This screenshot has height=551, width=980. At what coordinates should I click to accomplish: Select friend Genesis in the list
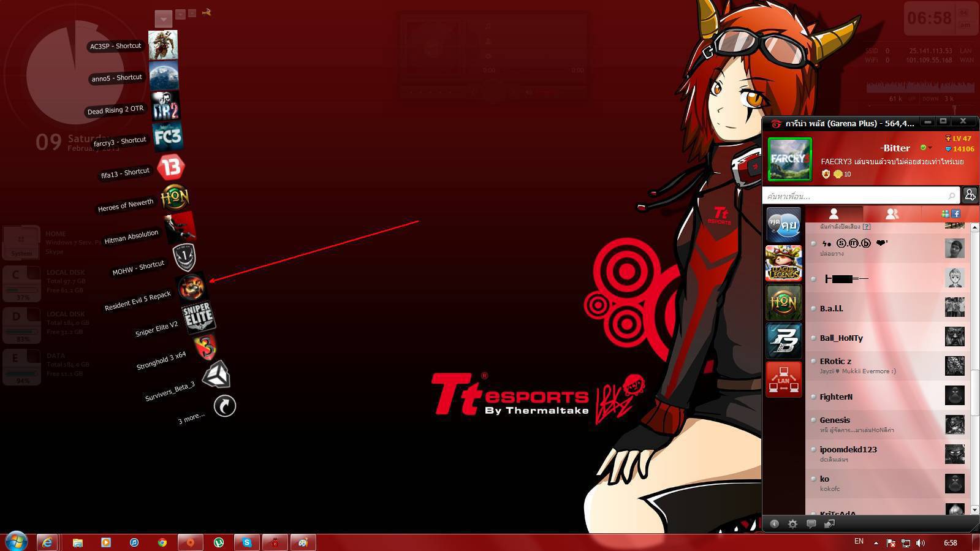[887, 425]
